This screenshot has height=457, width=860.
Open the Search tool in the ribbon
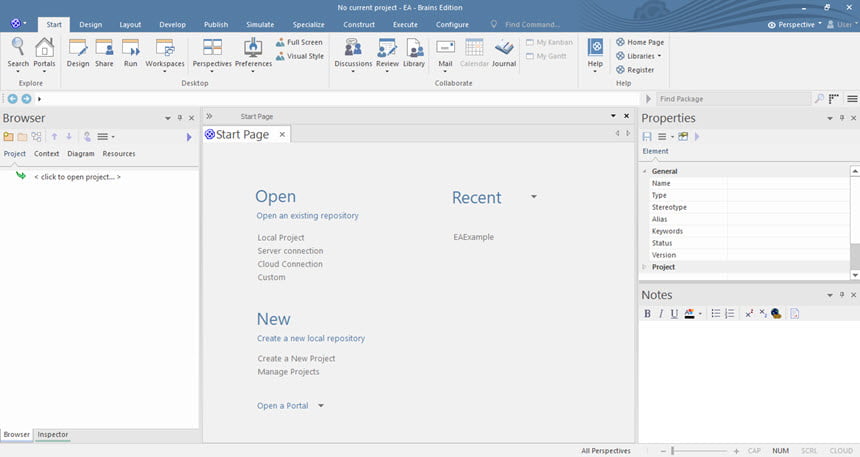pyautogui.click(x=18, y=53)
